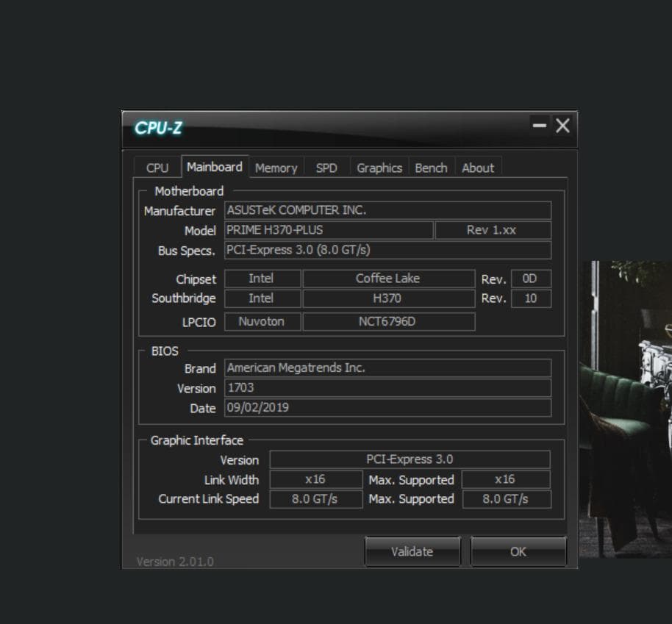Click the BIOS date 09/02/2019 field
672x624 pixels.
pos(388,408)
